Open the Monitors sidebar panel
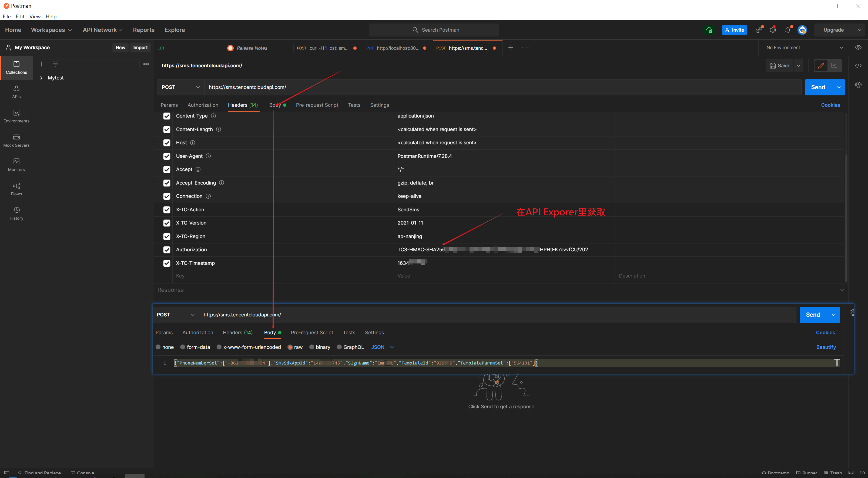The height and width of the screenshot is (478, 868). coord(16,165)
